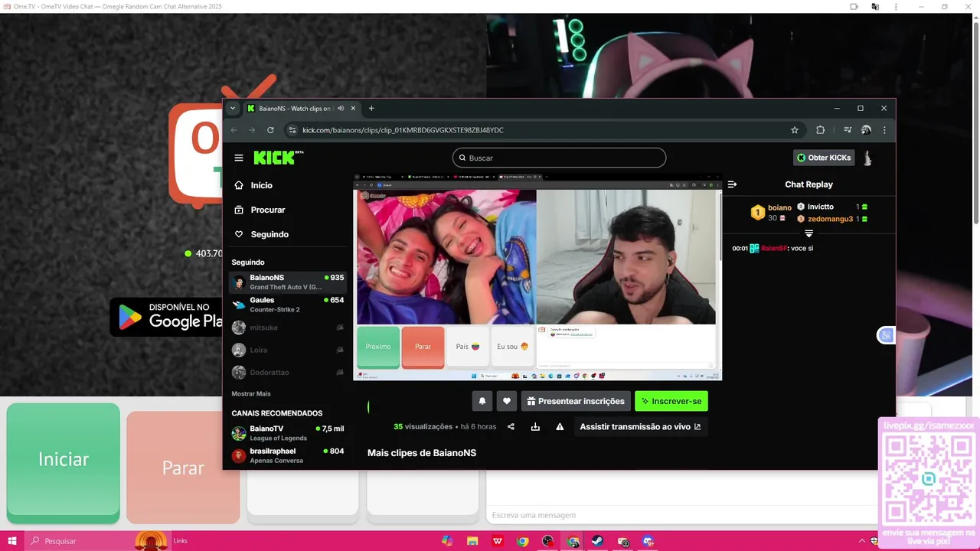Viewport: 980px width, 551px height.
Task: Bookmark the Kick page with star icon
Action: click(x=795, y=130)
